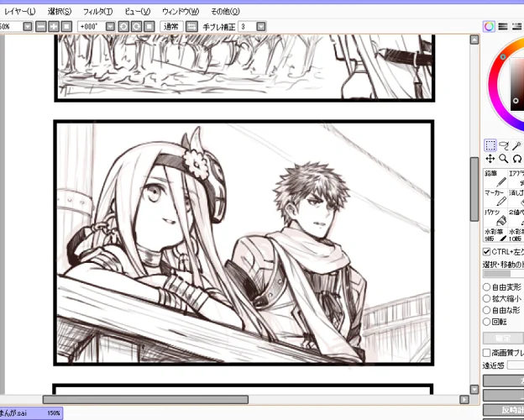Choose the エアブラシ airbrush tool
Image resolution: width=524 pixels, height=420 pixels.
point(516,178)
